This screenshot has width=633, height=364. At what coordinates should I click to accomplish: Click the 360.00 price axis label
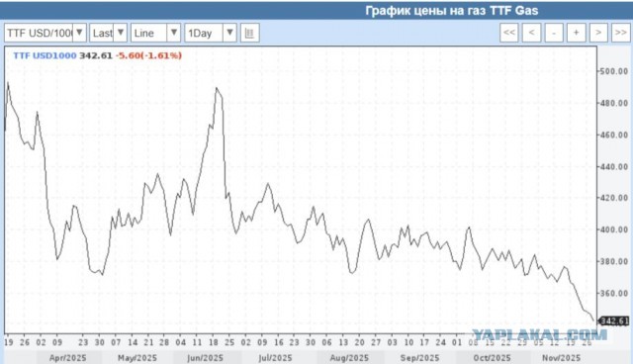pyautogui.click(x=614, y=293)
